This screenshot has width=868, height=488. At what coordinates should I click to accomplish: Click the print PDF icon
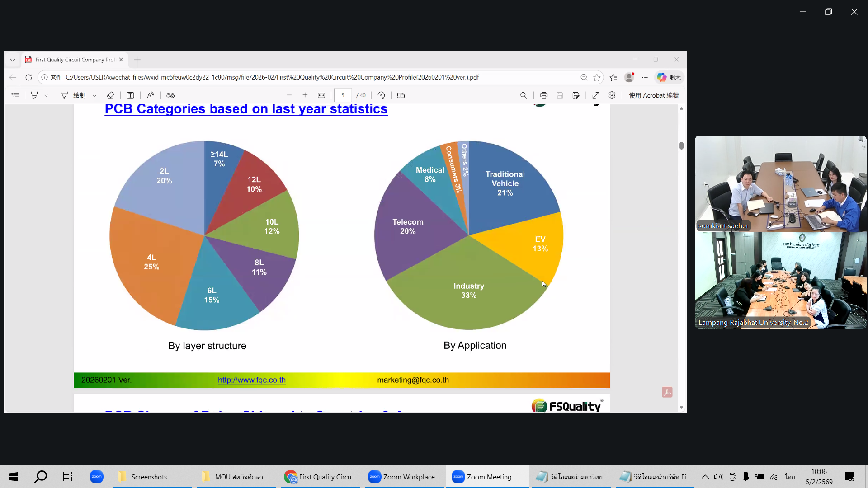[543, 95]
